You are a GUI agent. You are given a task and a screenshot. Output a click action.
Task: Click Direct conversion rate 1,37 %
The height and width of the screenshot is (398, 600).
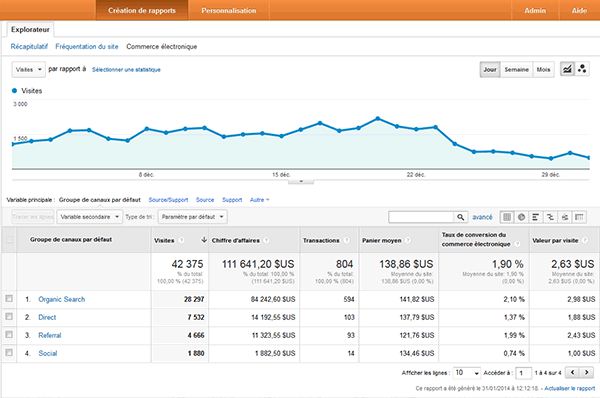coord(514,317)
